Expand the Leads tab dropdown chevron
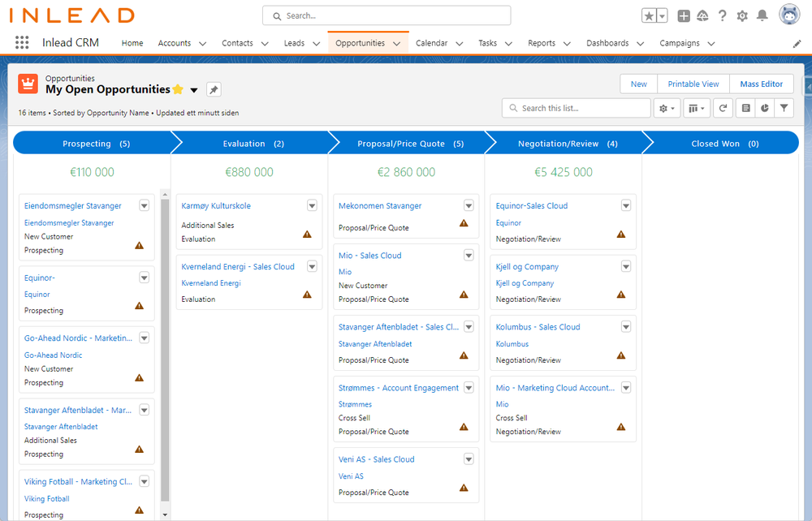Image resolution: width=812 pixels, height=521 pixels. pos(317,44)
